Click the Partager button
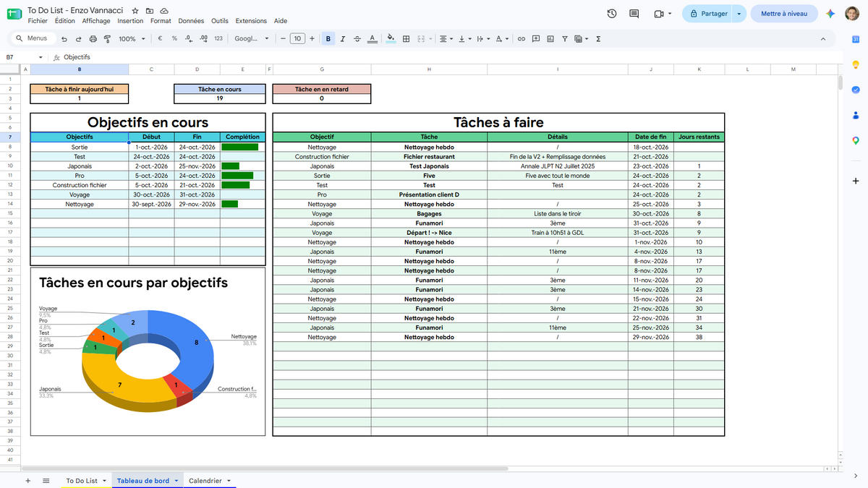This screenshot has width=868, height=488. 707,14
